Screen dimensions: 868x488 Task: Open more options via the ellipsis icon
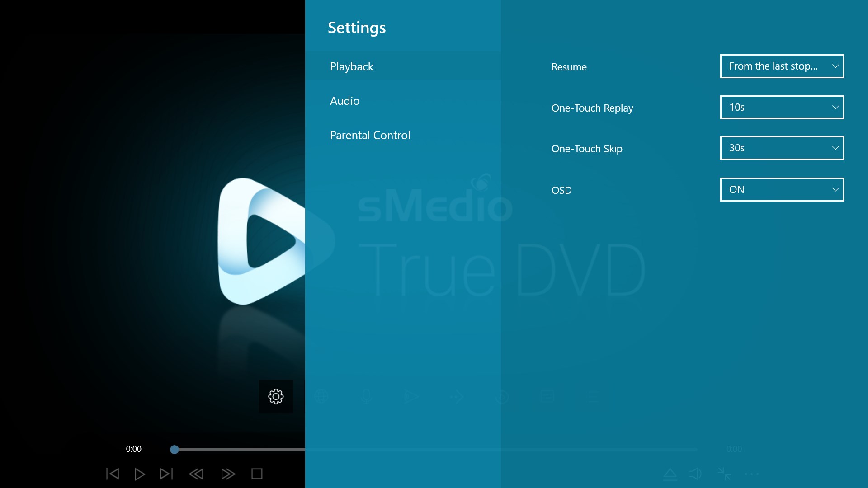coord(751,474)
